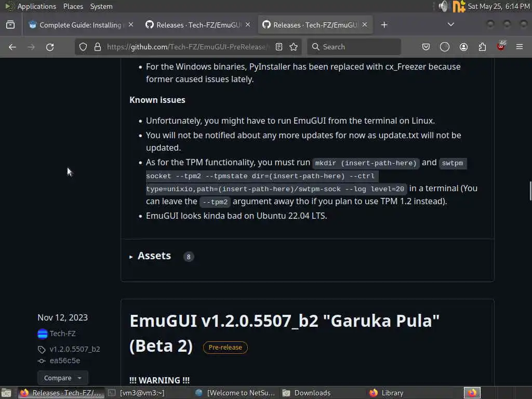
Task: Open the Firefox account icon
Action: (463, 47)
